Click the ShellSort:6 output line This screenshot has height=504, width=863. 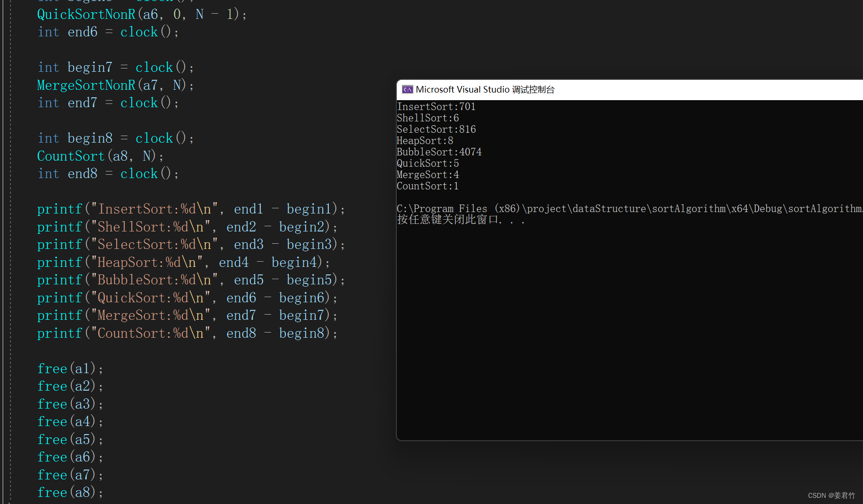(x=427, y=118)
